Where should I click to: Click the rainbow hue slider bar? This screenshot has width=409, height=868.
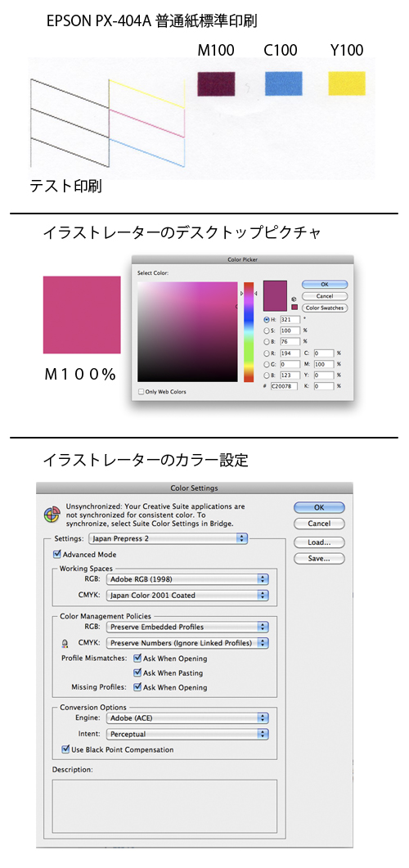click(249, 331)
